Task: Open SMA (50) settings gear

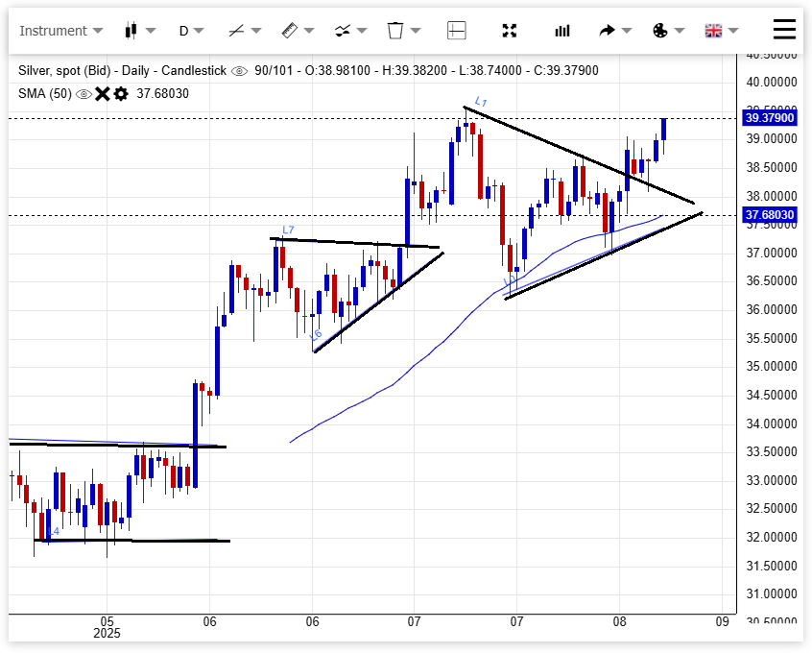Action: [121, 94]
